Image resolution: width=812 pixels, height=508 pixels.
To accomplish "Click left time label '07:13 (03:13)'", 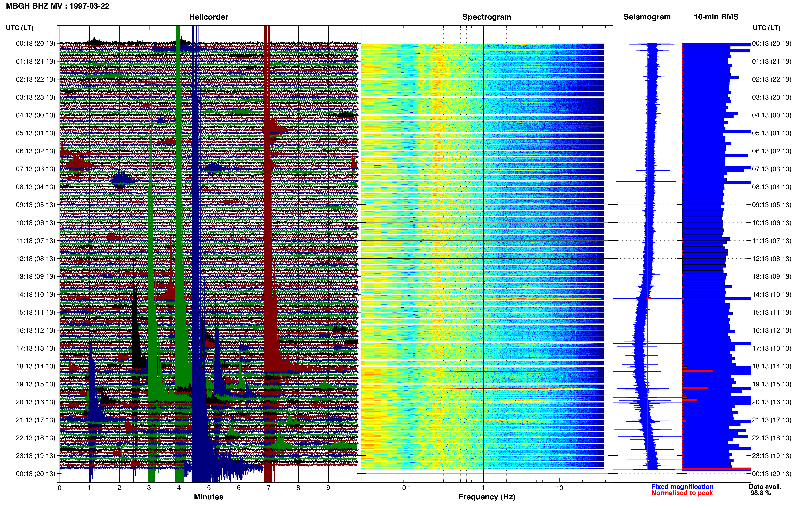I will click(x=36, y=169).
